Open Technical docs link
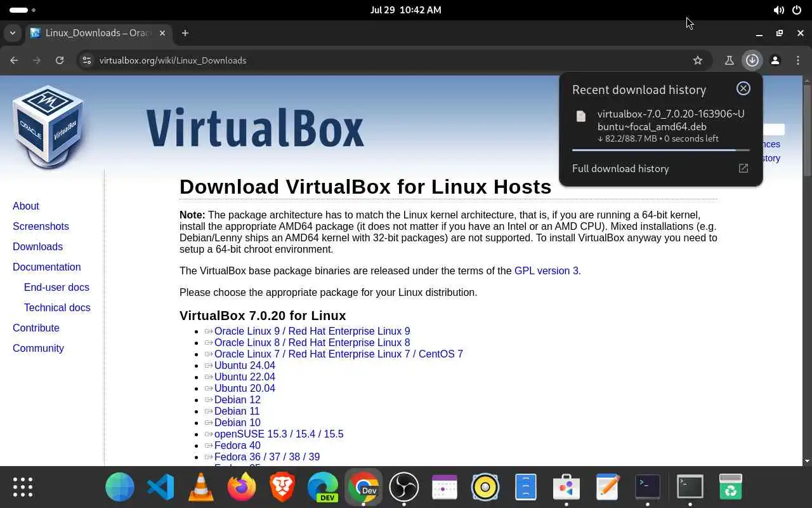812x508 pixels. 57,307
